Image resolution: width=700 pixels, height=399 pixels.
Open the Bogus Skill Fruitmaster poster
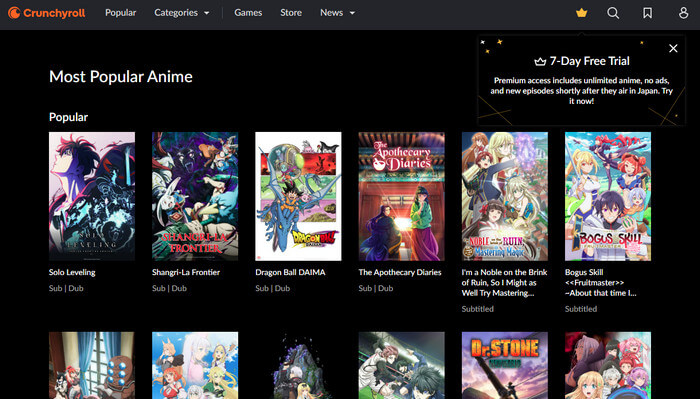point(608,196)
